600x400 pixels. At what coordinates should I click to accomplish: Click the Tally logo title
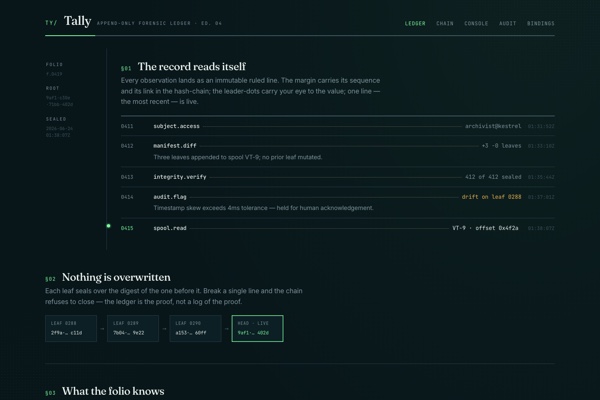coord(77,21)
